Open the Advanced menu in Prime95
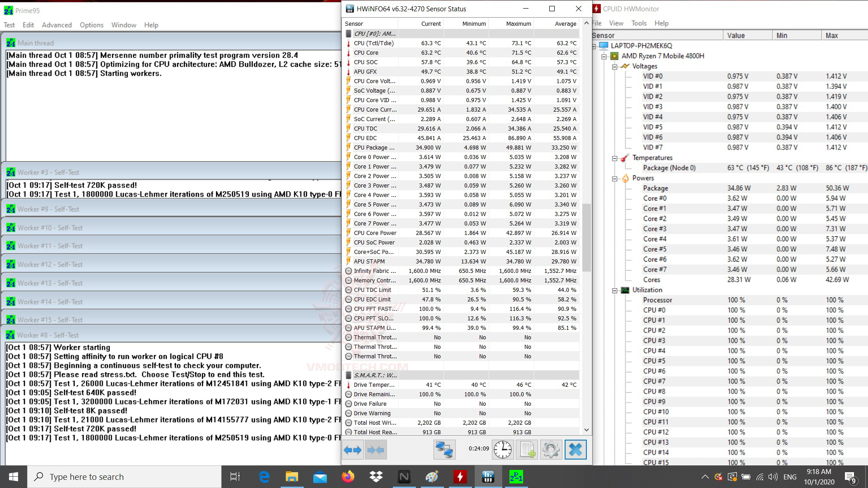Image resolution: width=868 pixels, height=488 pixels. (x=57, y=25)
